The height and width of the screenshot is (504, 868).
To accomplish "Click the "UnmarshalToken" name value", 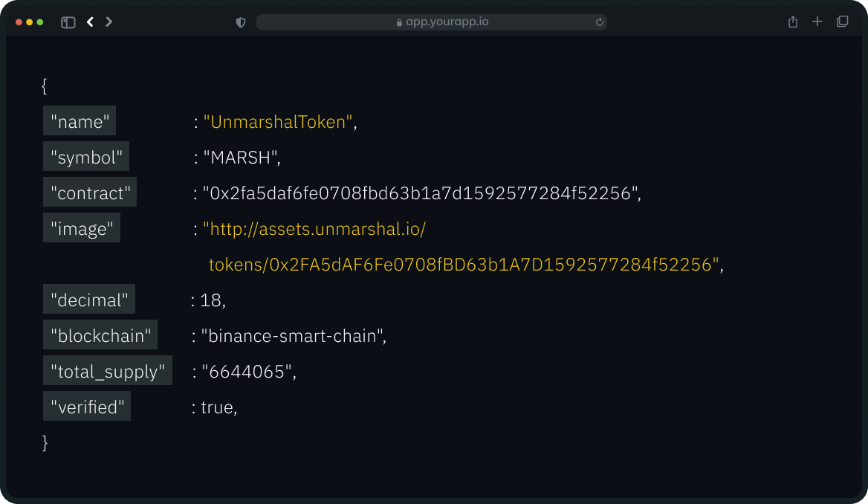I will coord(279,122).
